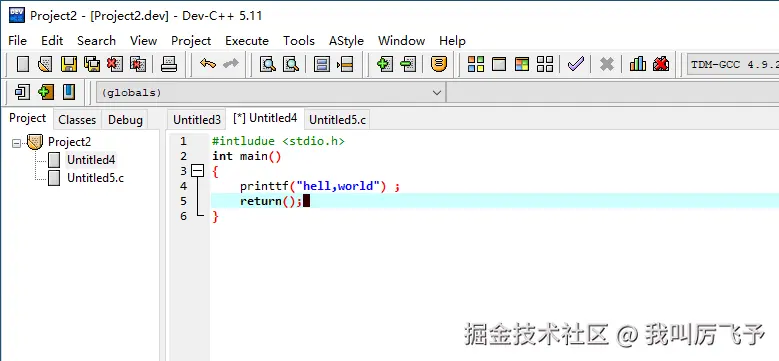The image size is (779, 361).
Task: Open the Tools menu
Action: pos(299,41)
